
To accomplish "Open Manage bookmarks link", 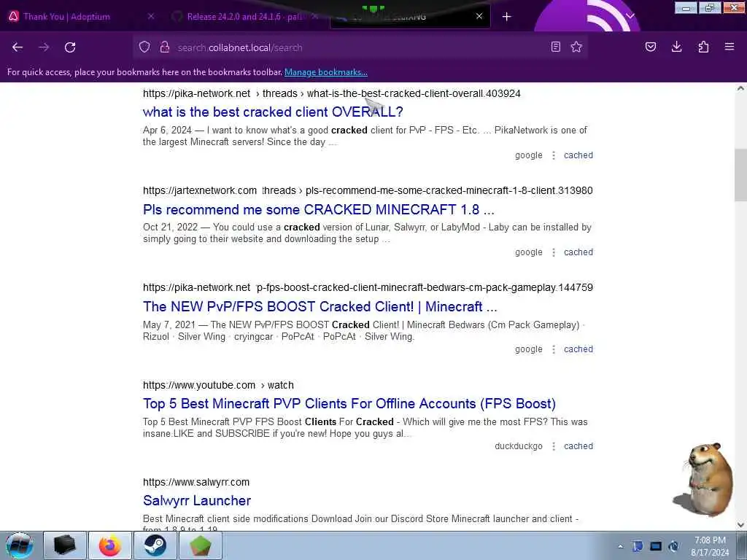I will click(x=326, y=72).
